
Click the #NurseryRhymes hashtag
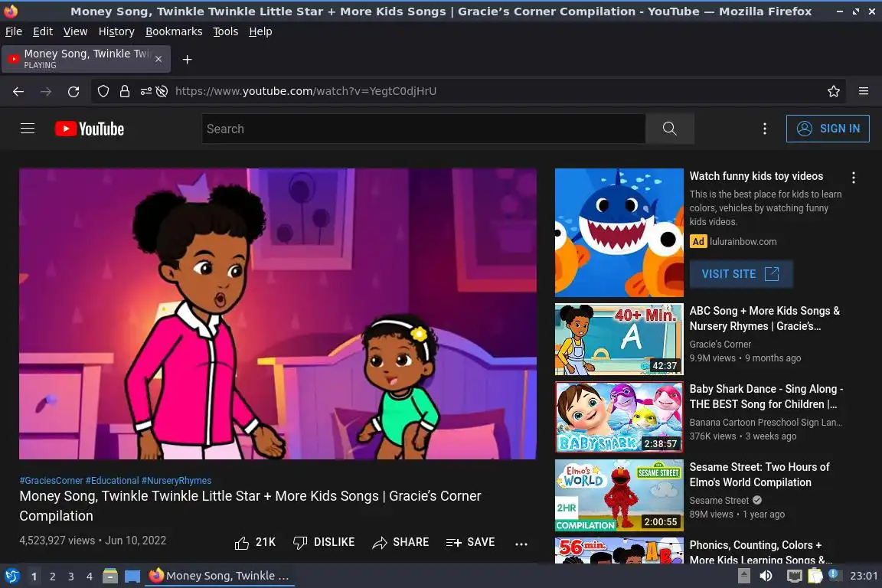[177, 481]
